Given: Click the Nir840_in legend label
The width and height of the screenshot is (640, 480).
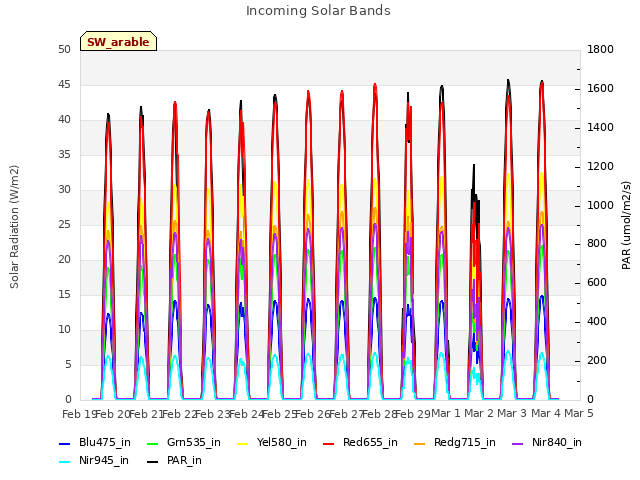Looking at the screenshot, I should 557,442.
